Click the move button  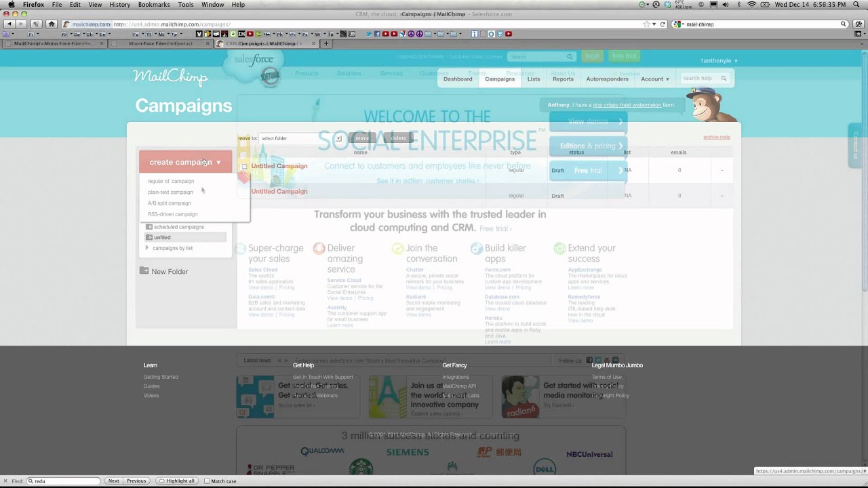click(362, 138)
